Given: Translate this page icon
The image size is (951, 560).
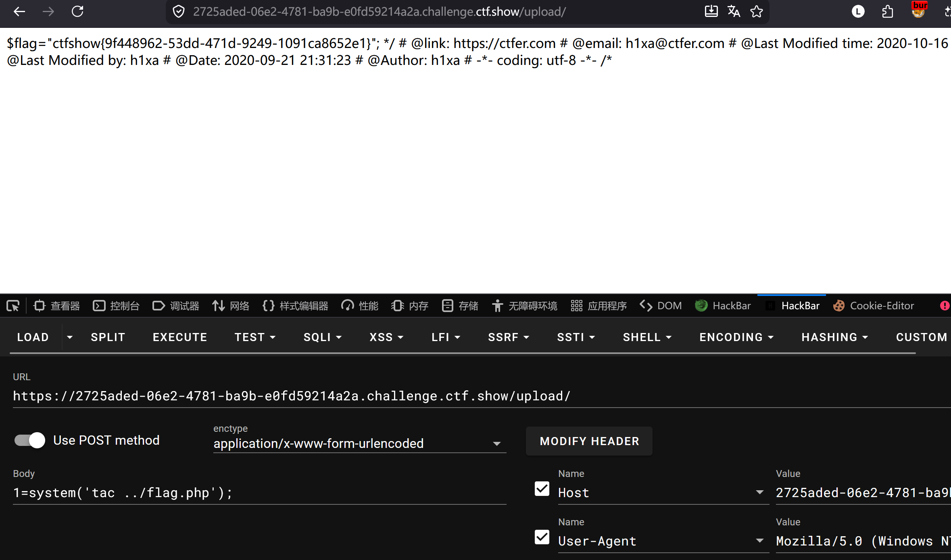Looking at the screenshot, I should tap(734, 12).
